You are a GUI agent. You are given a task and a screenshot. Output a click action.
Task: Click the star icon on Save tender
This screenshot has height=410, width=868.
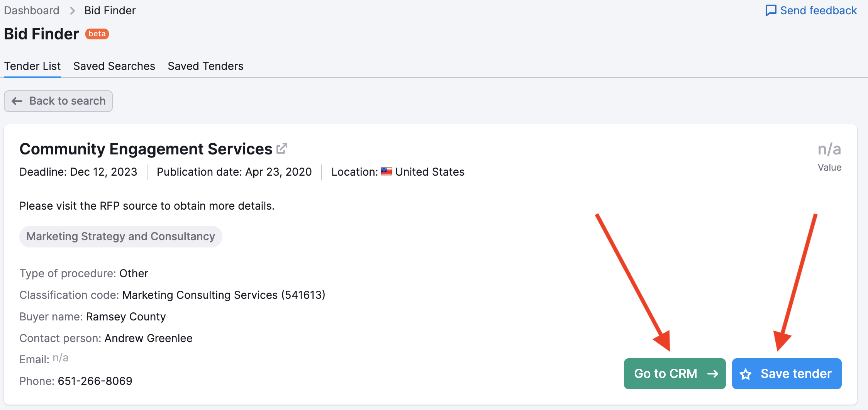tap(746, 374)
